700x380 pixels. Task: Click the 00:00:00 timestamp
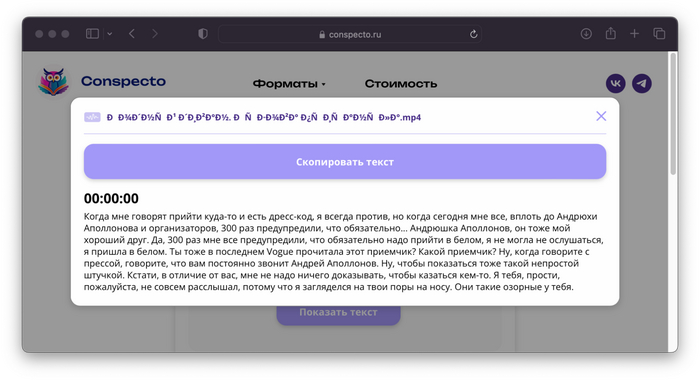(111, 198)
